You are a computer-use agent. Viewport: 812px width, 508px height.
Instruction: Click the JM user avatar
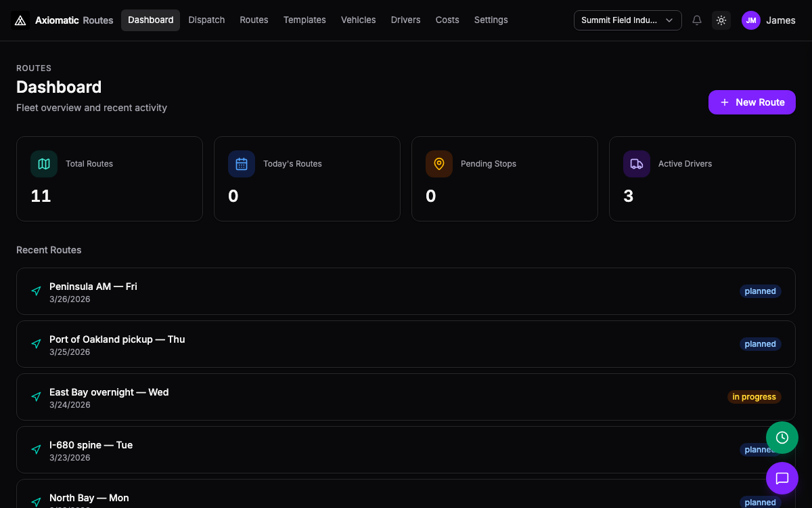751,20
